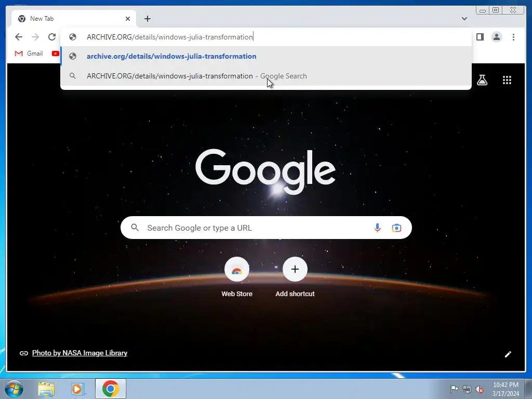
Task: Close the New Tab tab
Action: (128, 19)
